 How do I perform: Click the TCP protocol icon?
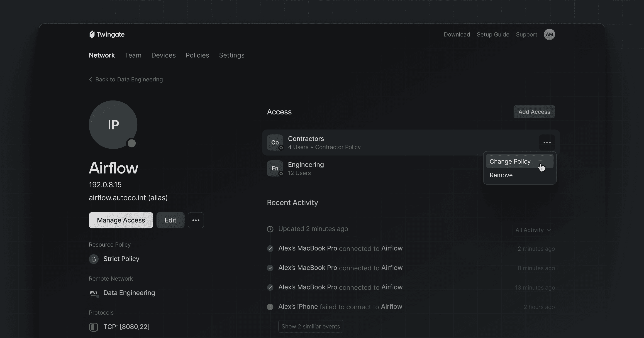(x=94, y=327)
